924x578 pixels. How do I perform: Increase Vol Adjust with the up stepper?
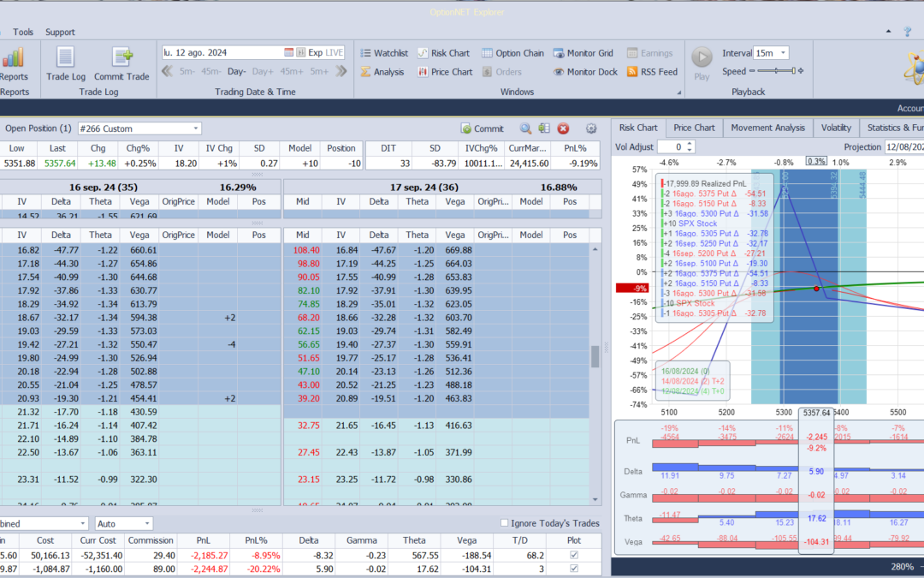690,143
